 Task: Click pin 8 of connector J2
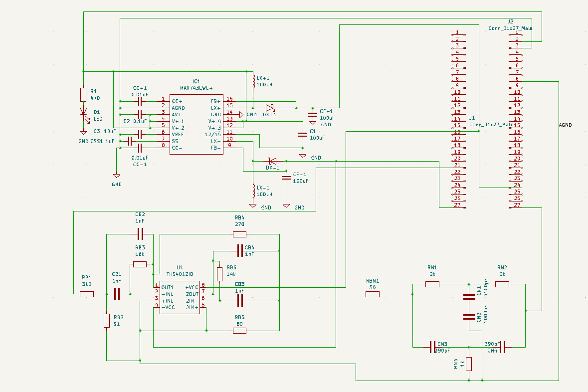[516, 80]
